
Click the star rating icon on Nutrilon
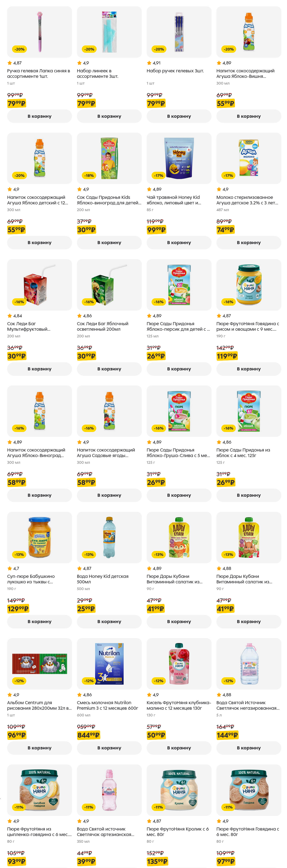tap(79, 694)
